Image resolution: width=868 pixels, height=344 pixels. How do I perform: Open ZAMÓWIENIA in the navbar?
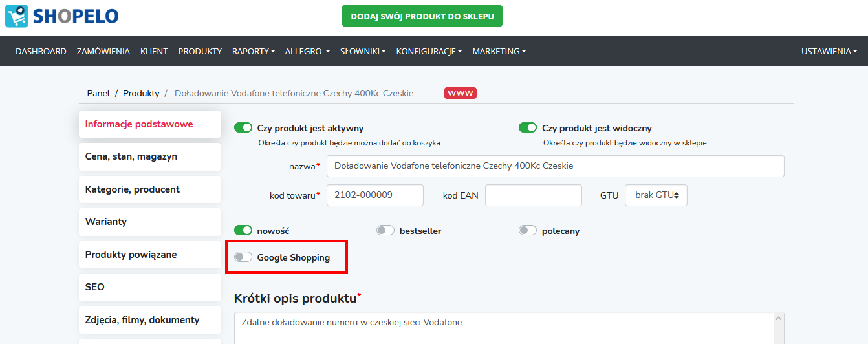[103, 51]
